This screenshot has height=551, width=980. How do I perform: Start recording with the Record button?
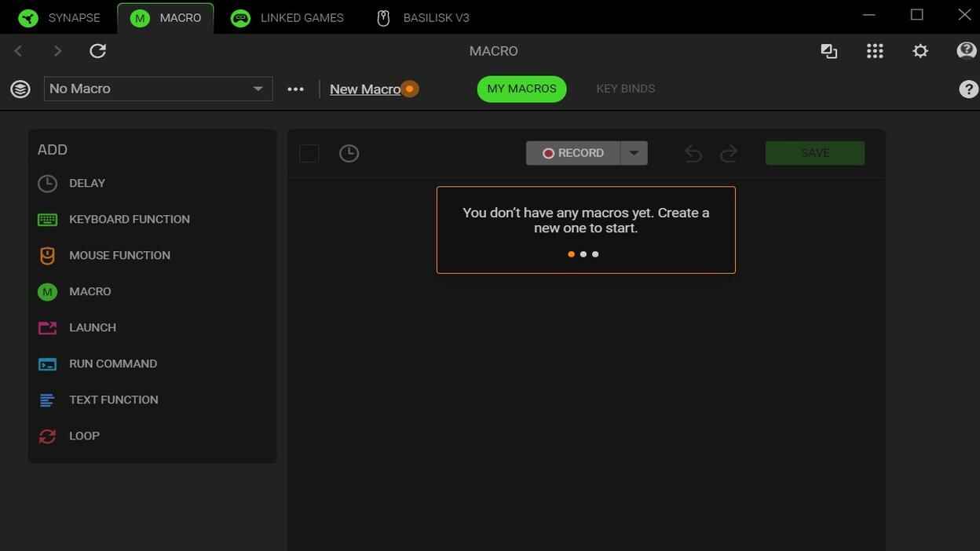[x=573, y=153]
